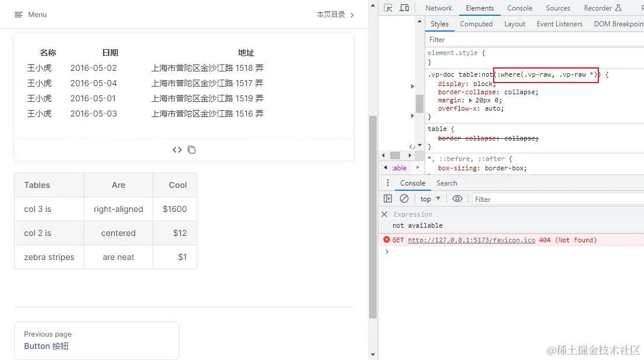This screenshot has height=360, width=644.
Task: Show source code with the angle-brackets icon
Action: click(x=177, y=150)
